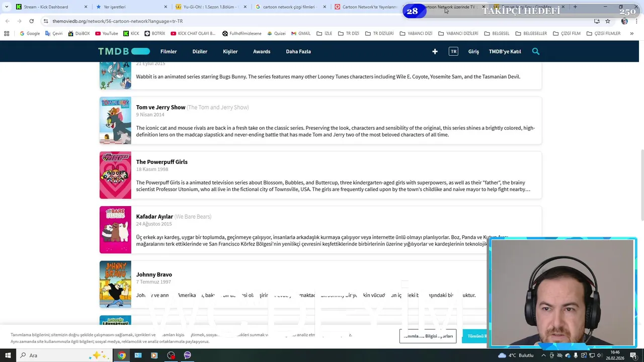Click the Wabbit Bugs Bunny poster
The height and width of the screenshot is (362, 644).
(115, 76)
